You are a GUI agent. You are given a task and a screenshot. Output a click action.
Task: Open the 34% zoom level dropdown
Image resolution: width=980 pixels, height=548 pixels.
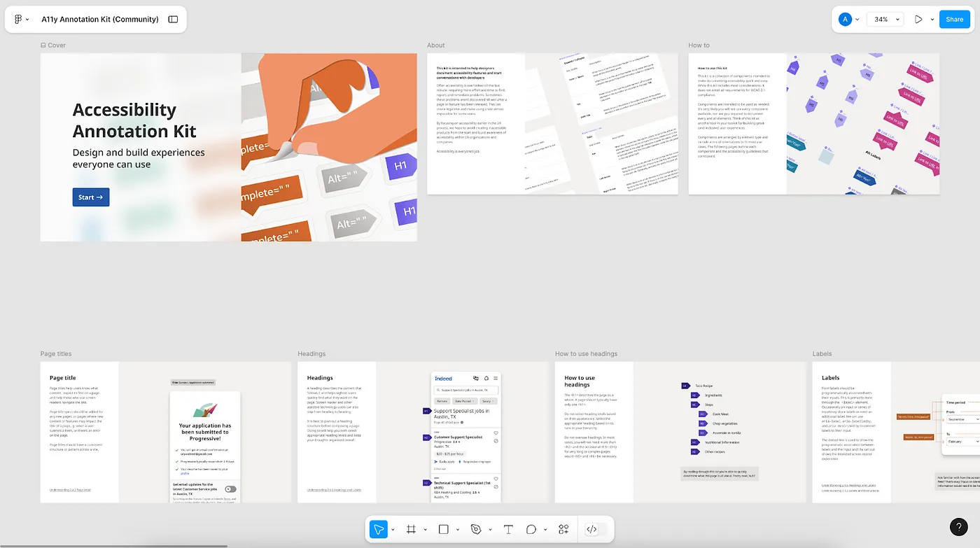884,20
